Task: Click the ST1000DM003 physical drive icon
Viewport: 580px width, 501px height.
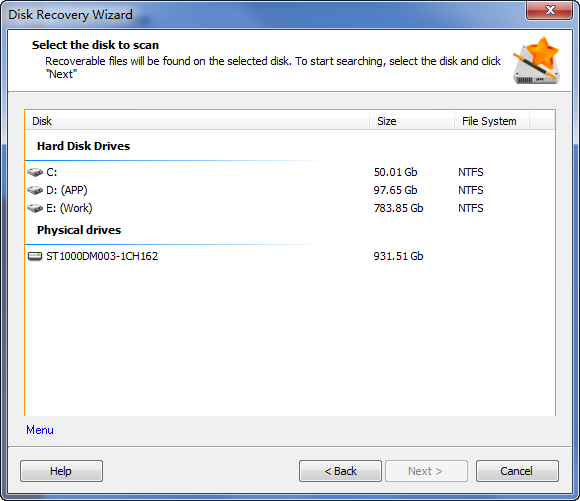Action: tap(35, 256)
